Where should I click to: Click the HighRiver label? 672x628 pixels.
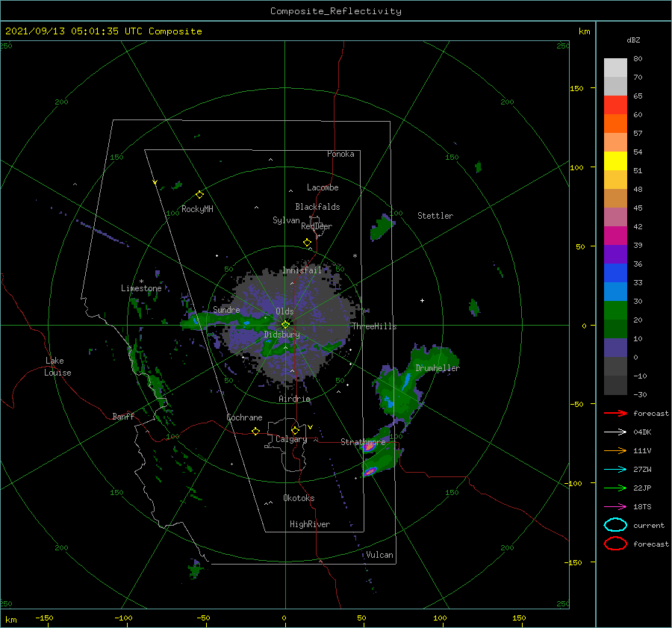pos(310,524)
